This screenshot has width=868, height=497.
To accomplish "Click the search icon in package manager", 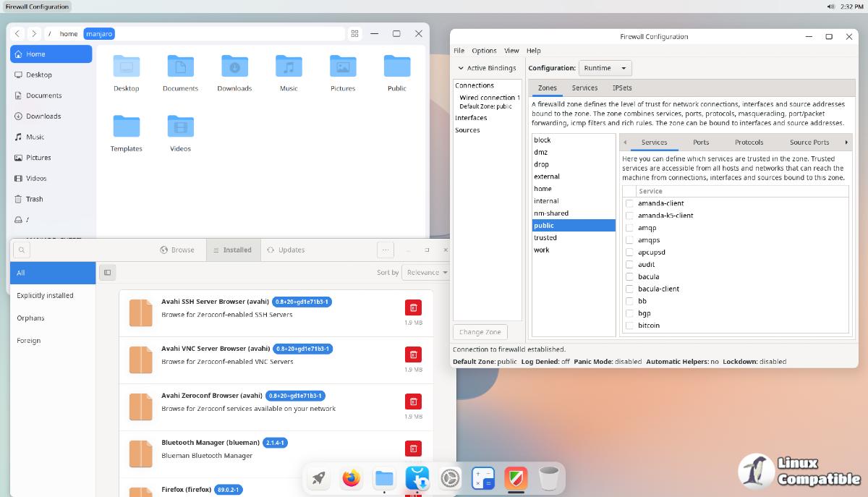I will tap(22, 250).
